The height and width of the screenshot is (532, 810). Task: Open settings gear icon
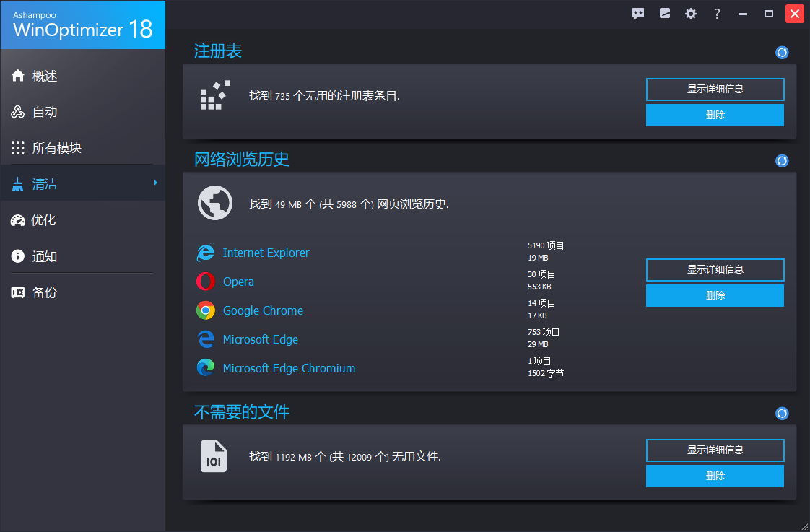coord(691,14)
